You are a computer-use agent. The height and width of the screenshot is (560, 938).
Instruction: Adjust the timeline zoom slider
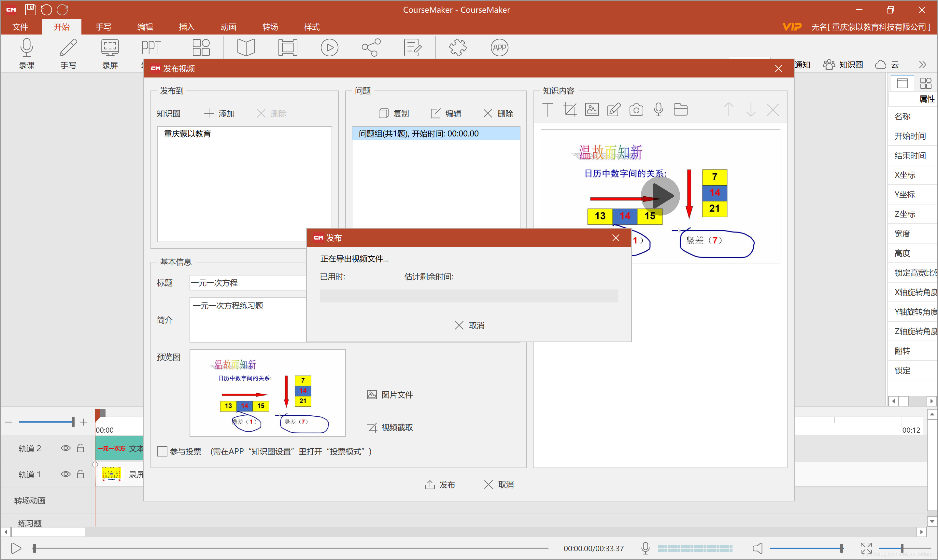point(73,422)
